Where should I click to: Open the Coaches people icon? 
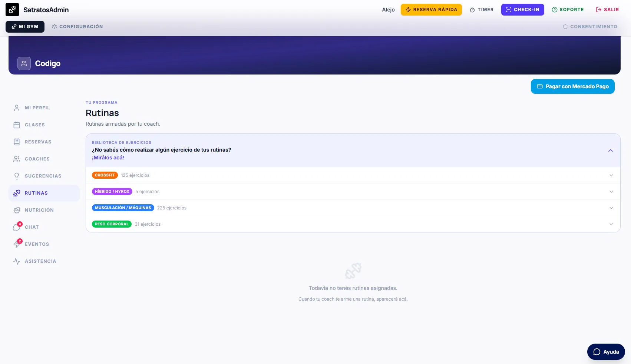pos(17,159)
